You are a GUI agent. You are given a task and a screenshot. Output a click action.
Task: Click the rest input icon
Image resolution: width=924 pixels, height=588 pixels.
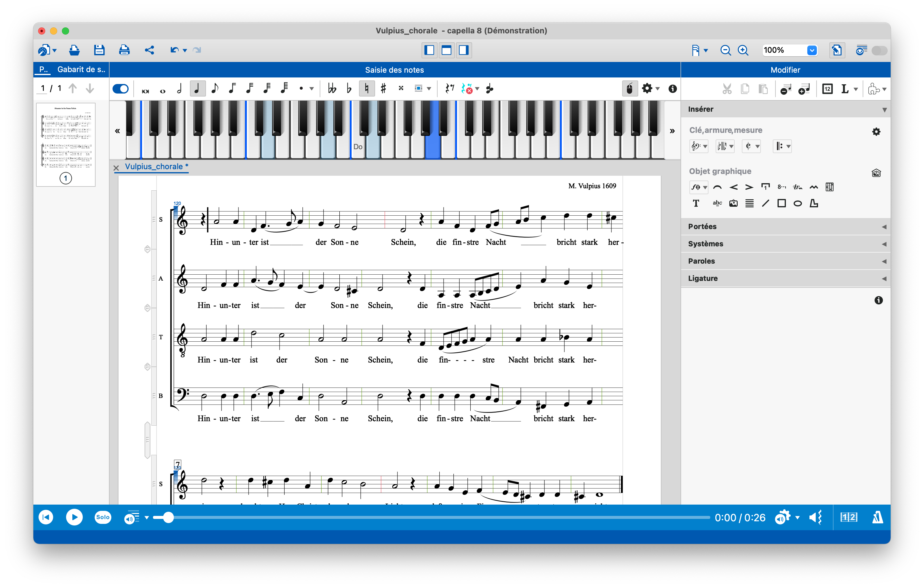(x=449, y=89)
